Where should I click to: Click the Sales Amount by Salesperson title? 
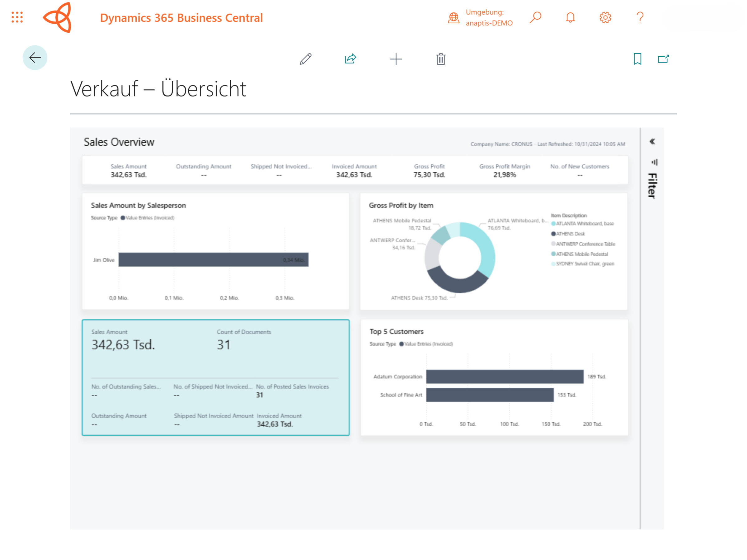pos(138,205)
